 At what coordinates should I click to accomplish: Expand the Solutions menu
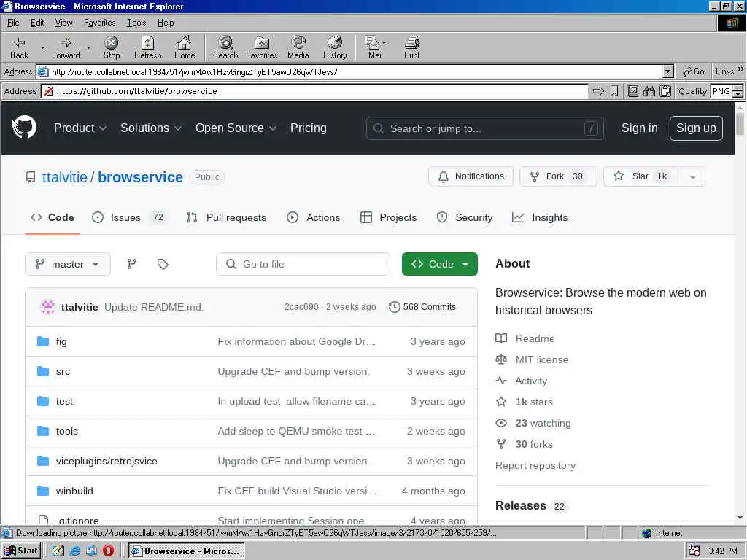(151, 128)
